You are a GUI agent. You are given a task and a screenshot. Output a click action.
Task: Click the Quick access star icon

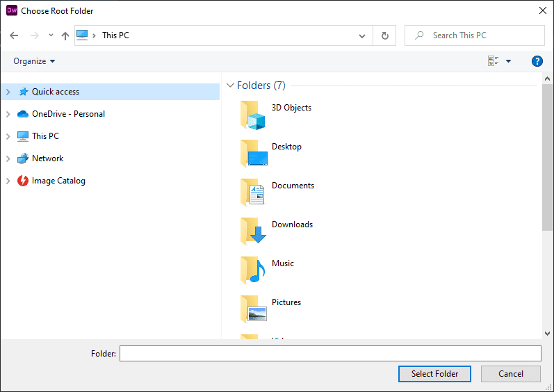pyautogui.click(x=24, y=92)
